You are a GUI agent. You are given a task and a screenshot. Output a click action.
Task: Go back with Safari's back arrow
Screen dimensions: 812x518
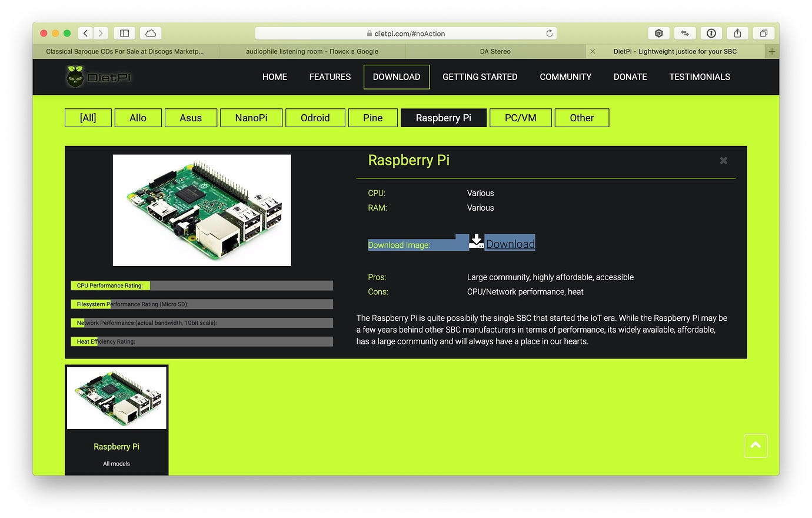(x=86, y=34)
